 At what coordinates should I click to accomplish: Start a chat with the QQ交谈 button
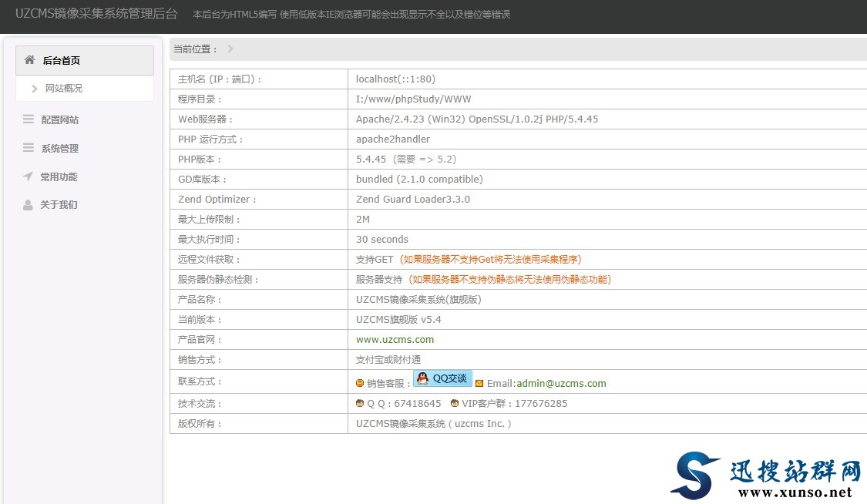(443, 378)
